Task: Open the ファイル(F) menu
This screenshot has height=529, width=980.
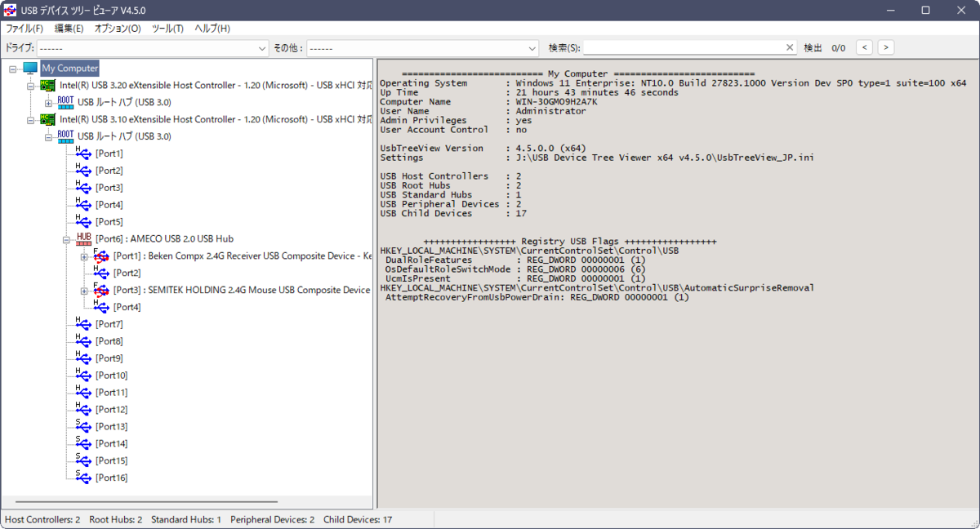Action: pyautogui.click(x=24, y=29)
